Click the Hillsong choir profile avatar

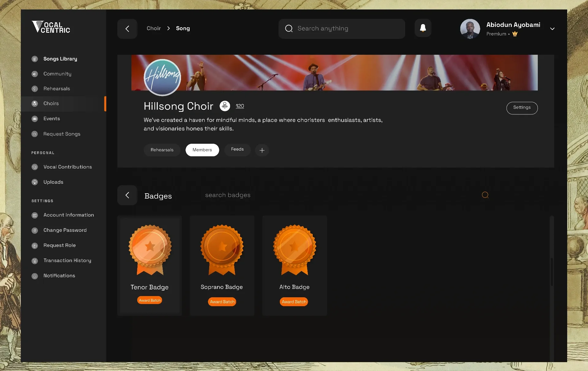[x=162, y=77]
